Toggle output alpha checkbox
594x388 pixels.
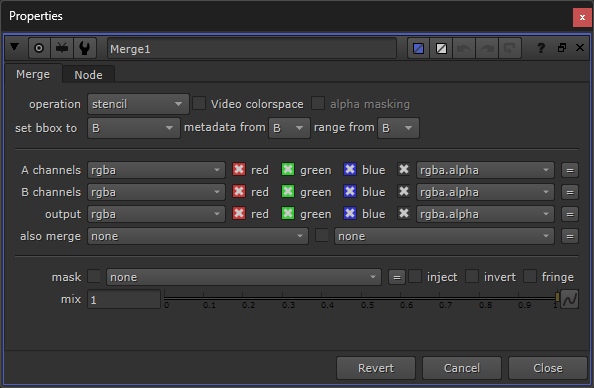(x=404, y=213)
